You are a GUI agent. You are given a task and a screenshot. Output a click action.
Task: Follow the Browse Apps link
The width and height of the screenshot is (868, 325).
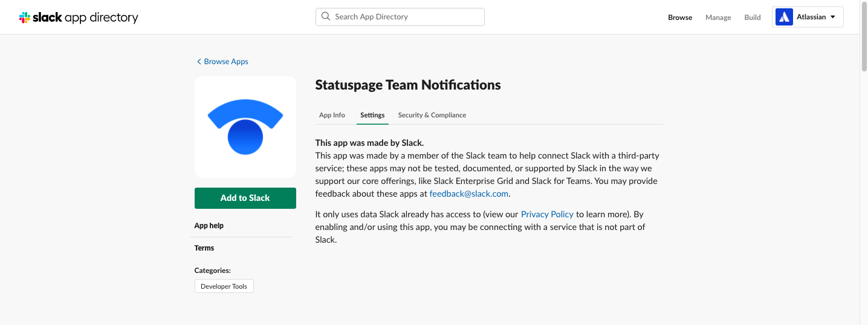click(x=226, y=62)
